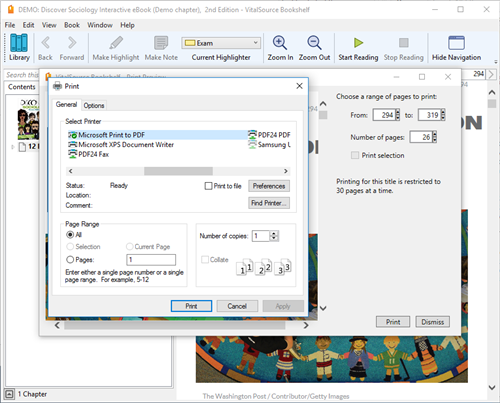Adjust the to page 319 stepper
The width and height of the screenshot is (500, 403).
[x=443, y=115]
